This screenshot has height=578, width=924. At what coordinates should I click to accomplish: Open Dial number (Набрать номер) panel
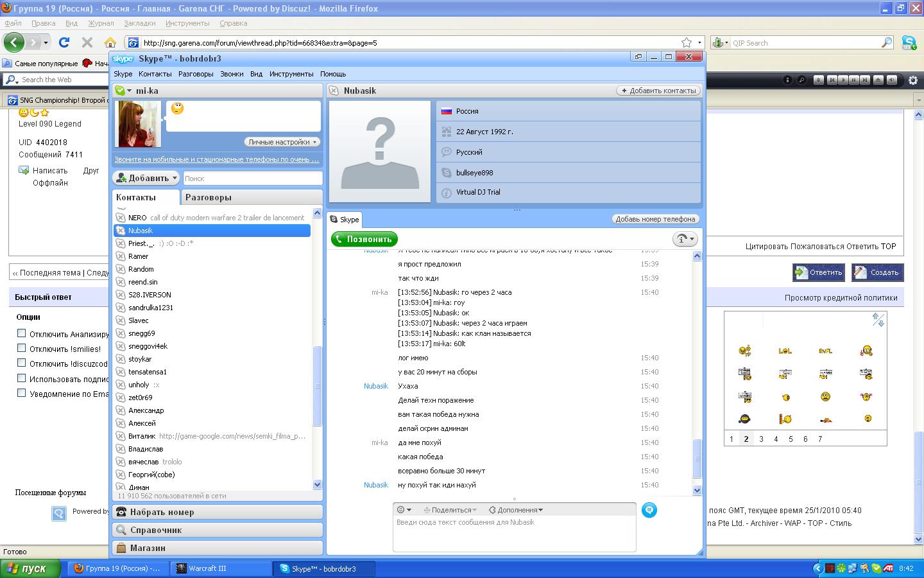click(217, 512)
